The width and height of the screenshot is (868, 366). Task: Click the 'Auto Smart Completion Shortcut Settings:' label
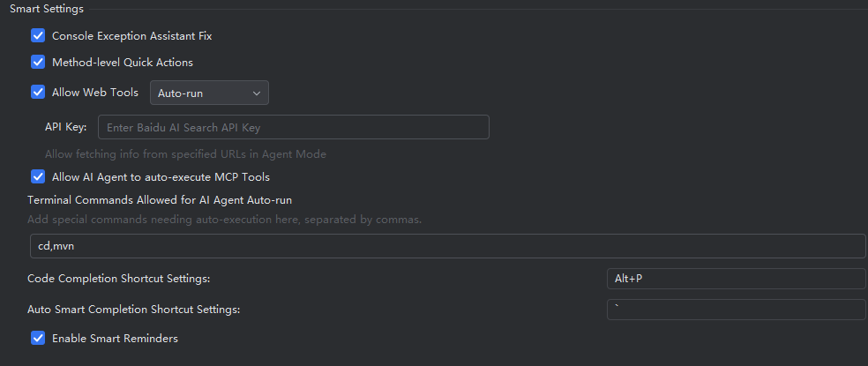(133, 310)
